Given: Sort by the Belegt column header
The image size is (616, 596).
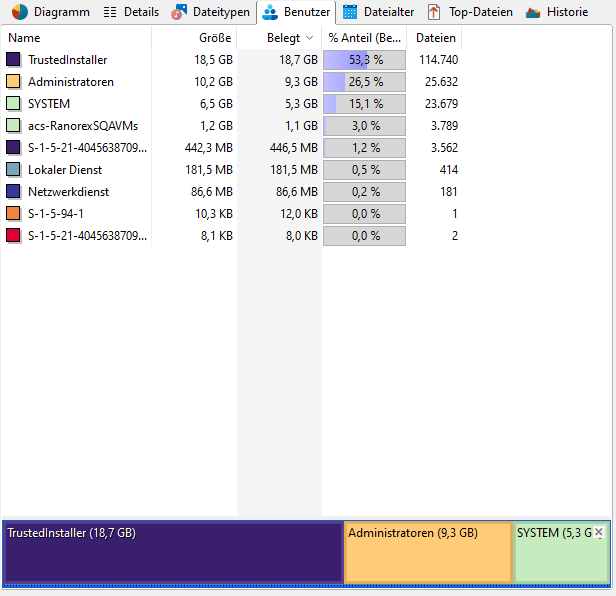Looking at the screenshot, I should click(279, 38).
